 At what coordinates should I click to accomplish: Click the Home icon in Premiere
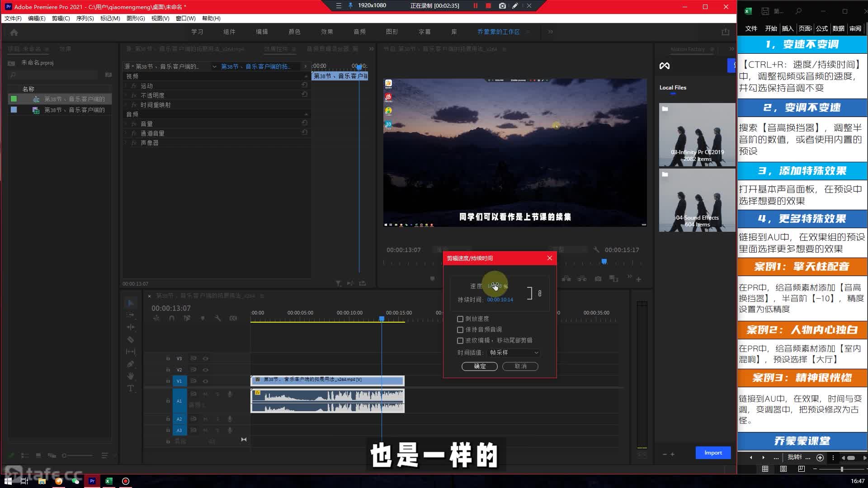pyautogui.click(x=14, y=32)
